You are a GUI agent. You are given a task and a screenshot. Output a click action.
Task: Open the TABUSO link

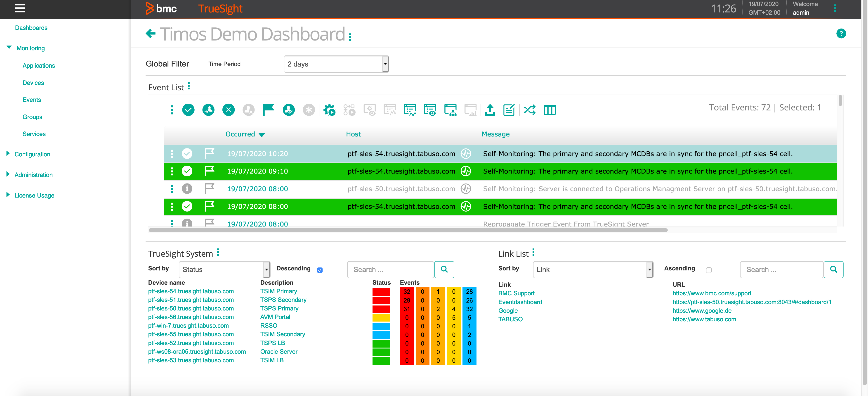pos(510,319)
